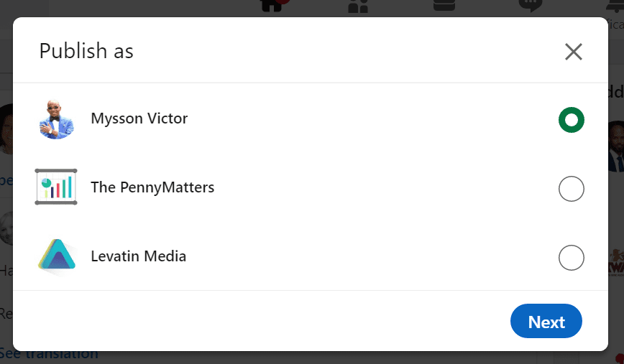Open Messaging speech bubble icon
This screenshot has height=364, width=624.
coord(531,6)
